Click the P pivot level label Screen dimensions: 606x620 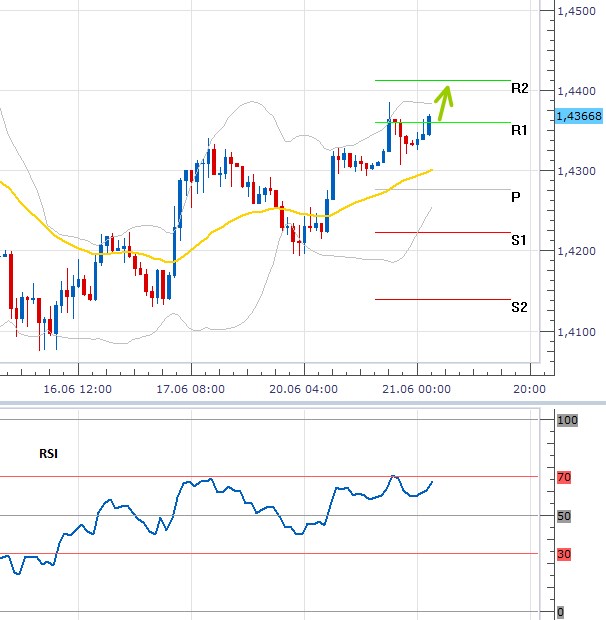pos(515,197)
